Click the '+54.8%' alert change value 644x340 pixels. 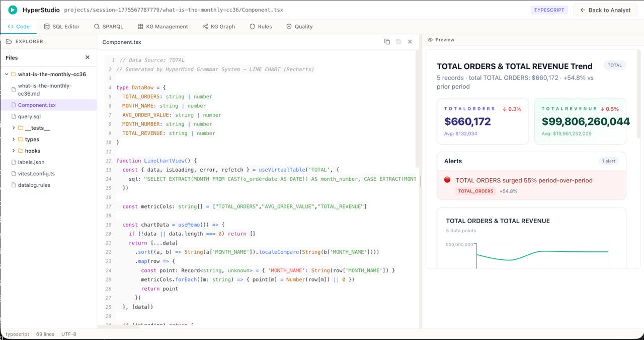coord(508,191)
